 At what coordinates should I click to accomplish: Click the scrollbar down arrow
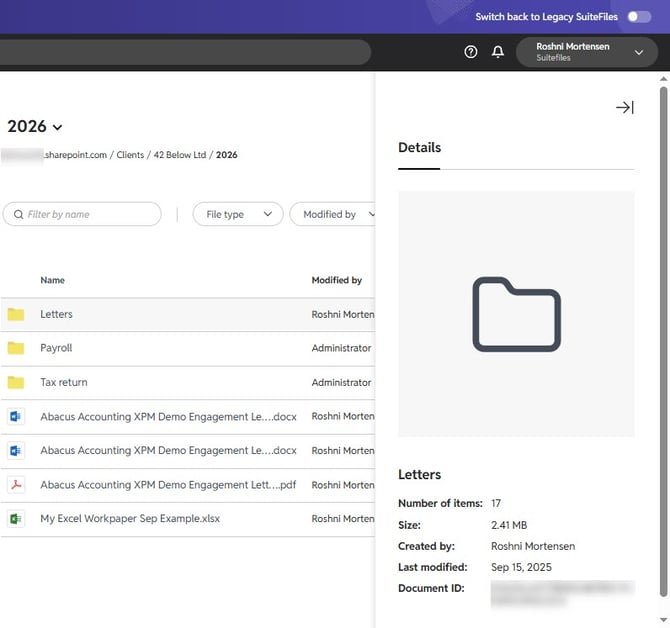click(x=663, y=619)
